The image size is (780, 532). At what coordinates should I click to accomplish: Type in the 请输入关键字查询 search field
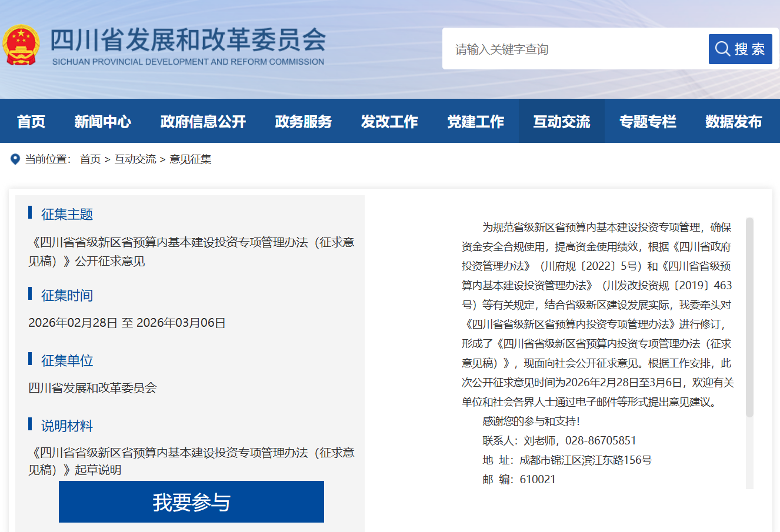[x=576, y=49]
